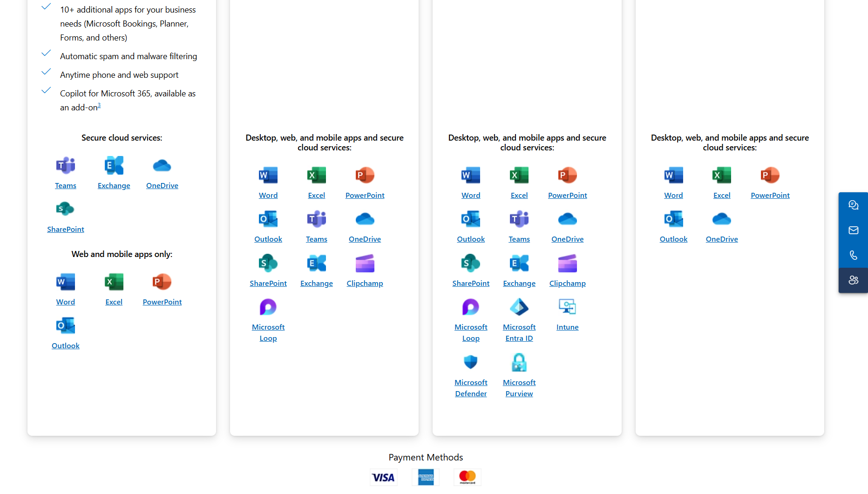Click the Microsoft Defender shield icon
The height and width of the screenshot is (494, 868).
point(470,362)
